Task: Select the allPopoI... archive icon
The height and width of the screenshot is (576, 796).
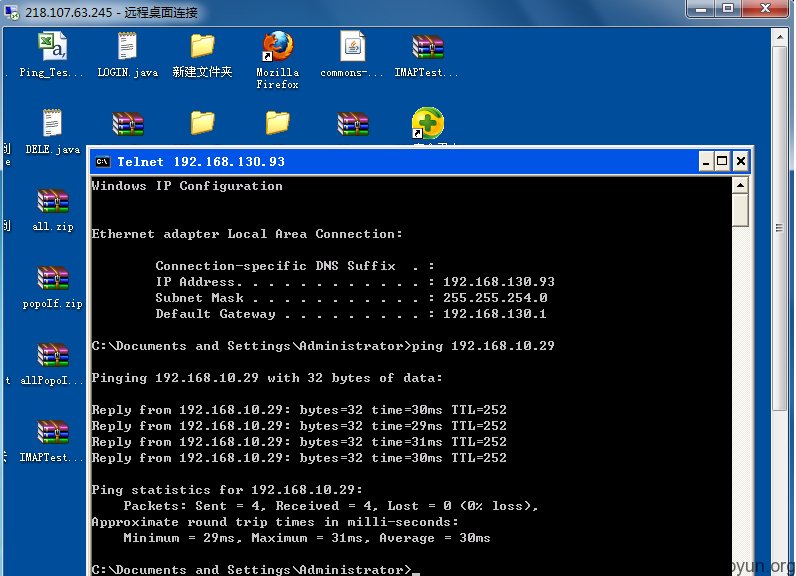Action: (x=52, y=355)
